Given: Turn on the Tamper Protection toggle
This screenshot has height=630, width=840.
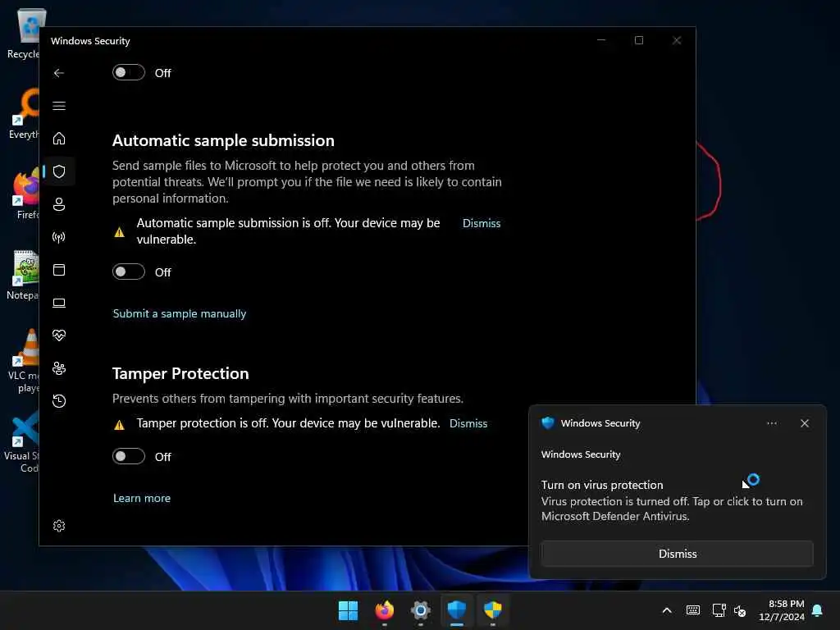Looking at the screenshot, I should 129,456.
